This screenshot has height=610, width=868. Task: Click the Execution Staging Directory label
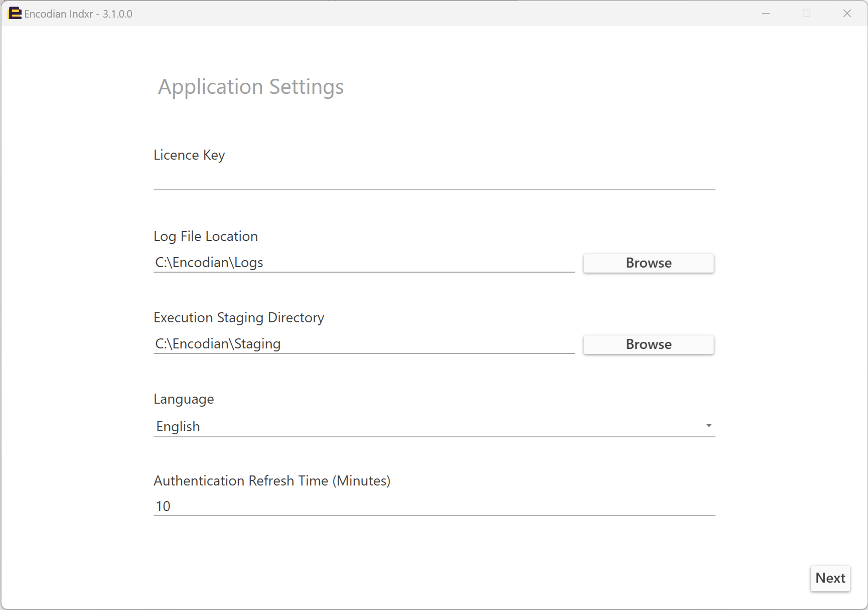[x=239, y=318]
